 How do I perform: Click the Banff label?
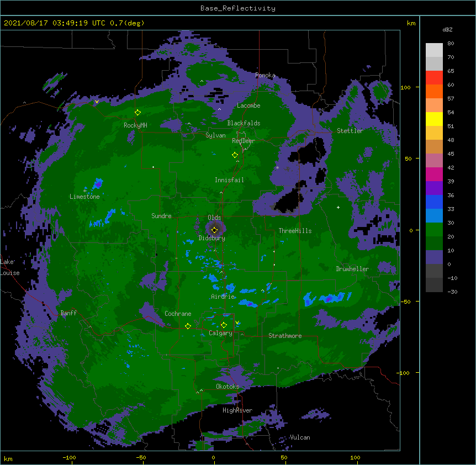[68, 313]
